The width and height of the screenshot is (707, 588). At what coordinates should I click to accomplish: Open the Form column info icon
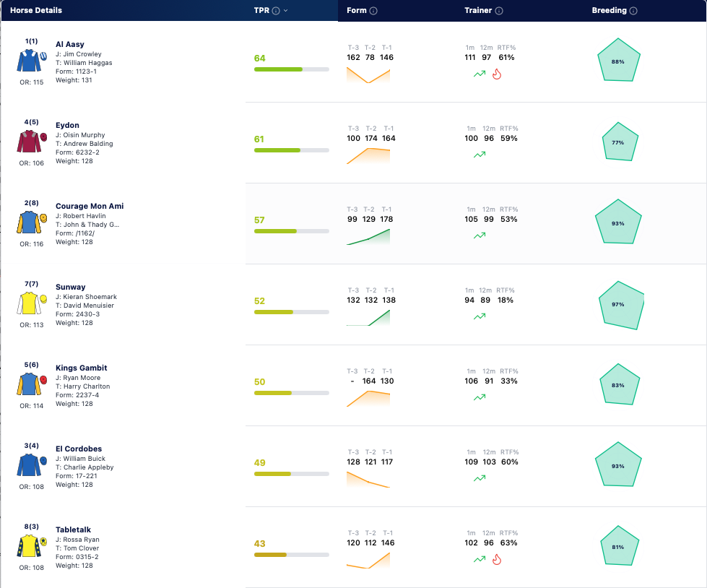click(373, 11)
